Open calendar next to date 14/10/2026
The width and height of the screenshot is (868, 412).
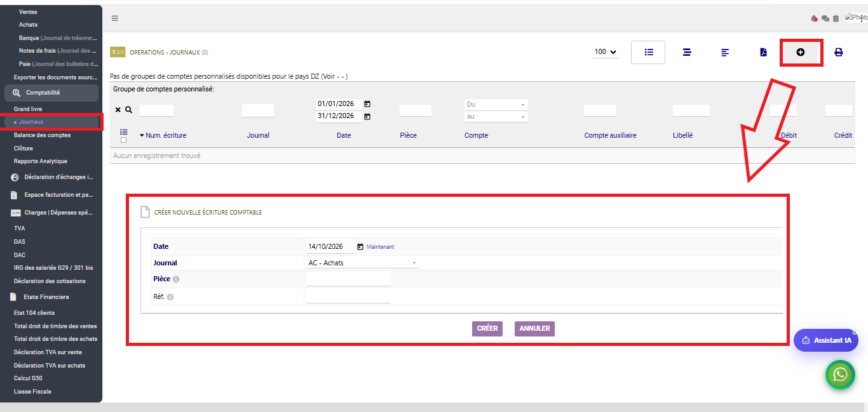pos(360,246)
